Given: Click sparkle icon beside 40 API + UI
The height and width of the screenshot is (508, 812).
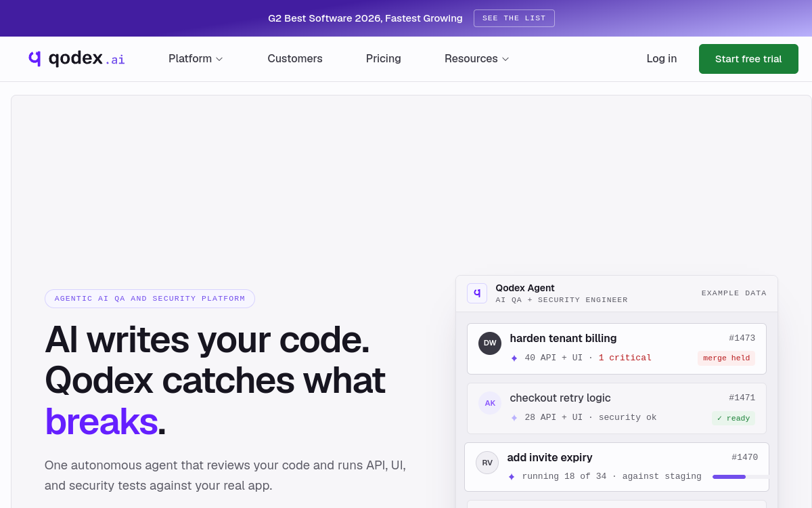Looking at the screenshot, I should [514, 358].
